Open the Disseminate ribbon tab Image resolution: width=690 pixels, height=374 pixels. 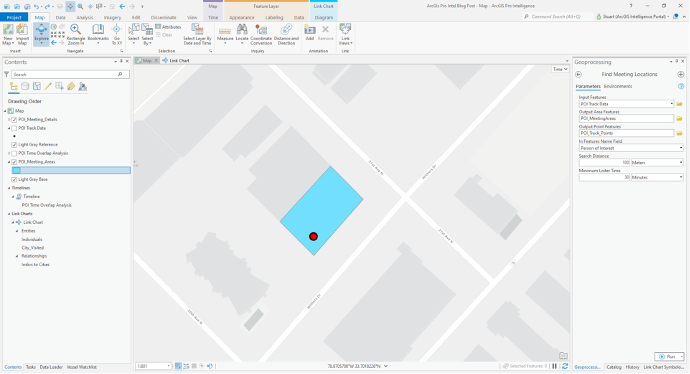click(x=163, y=18)
